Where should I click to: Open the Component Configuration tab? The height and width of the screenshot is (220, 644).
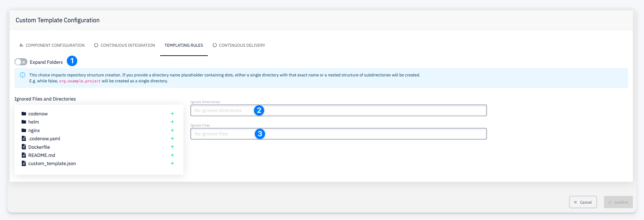[52, 45]
